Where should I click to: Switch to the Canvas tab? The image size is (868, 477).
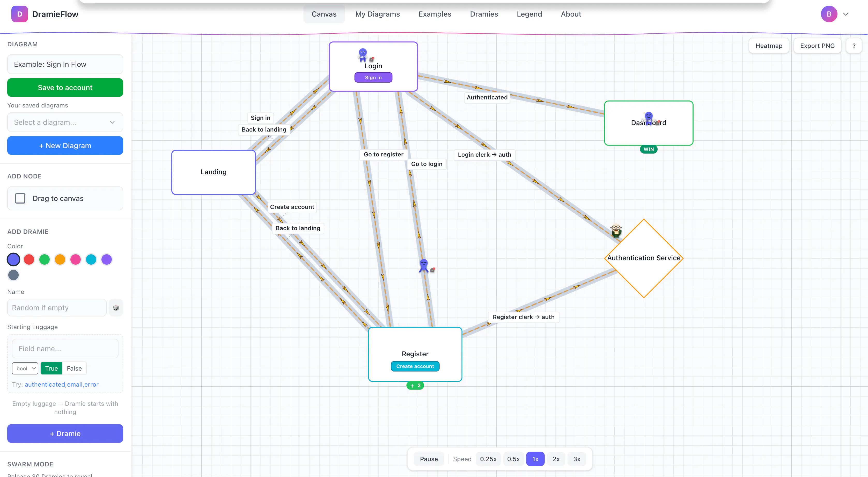coord(324,14)
